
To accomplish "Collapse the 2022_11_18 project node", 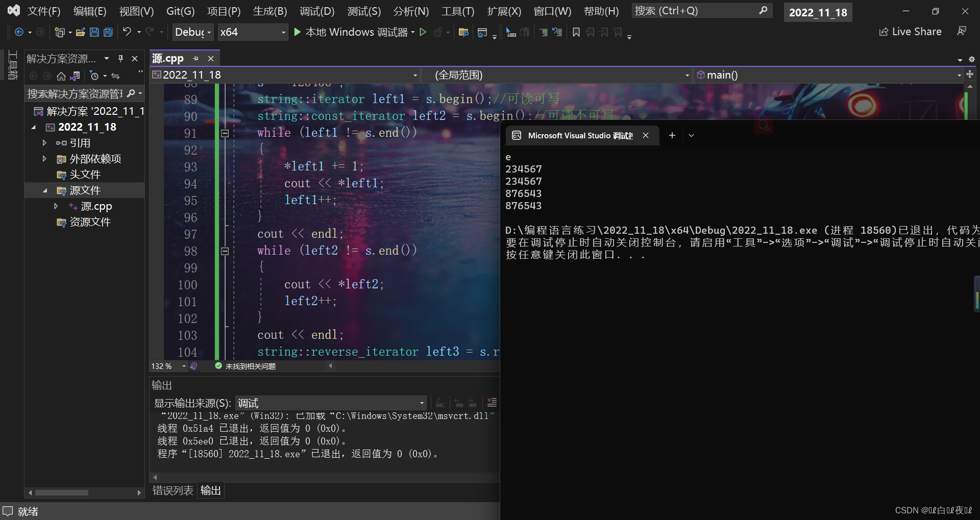I will pyautogui.click(x=34, y=127).
